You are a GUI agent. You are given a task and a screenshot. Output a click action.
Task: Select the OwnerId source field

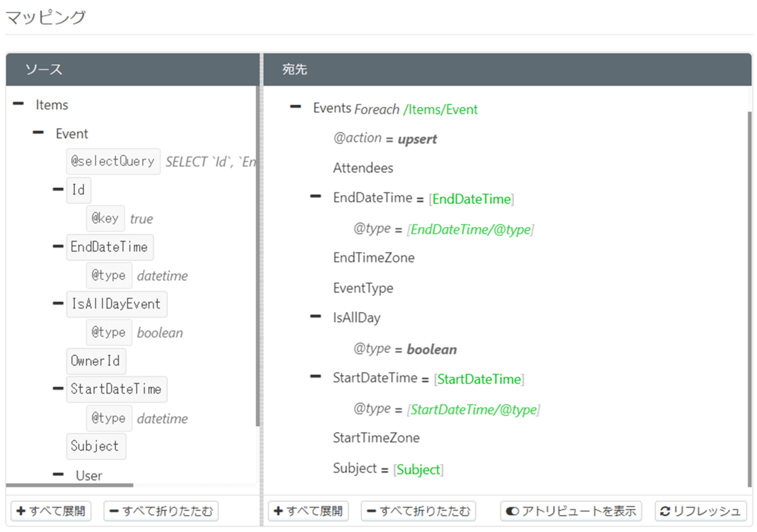(x=97, y=361)
